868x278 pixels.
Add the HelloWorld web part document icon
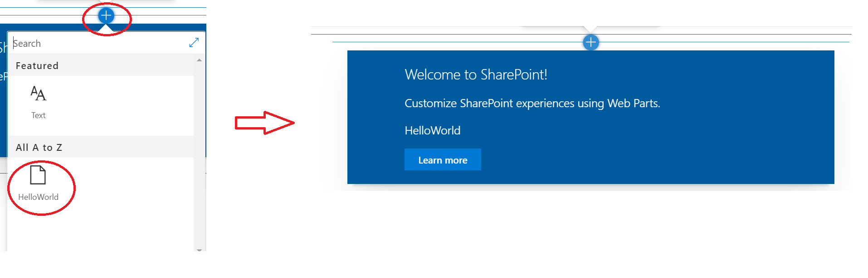click(x=38, y=175)
